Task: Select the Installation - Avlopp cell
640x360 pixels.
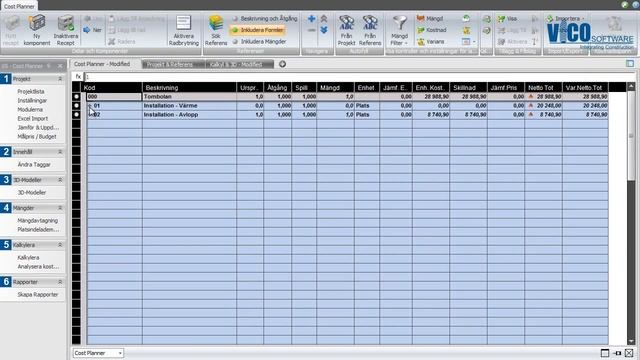Action: click(189, 115)
